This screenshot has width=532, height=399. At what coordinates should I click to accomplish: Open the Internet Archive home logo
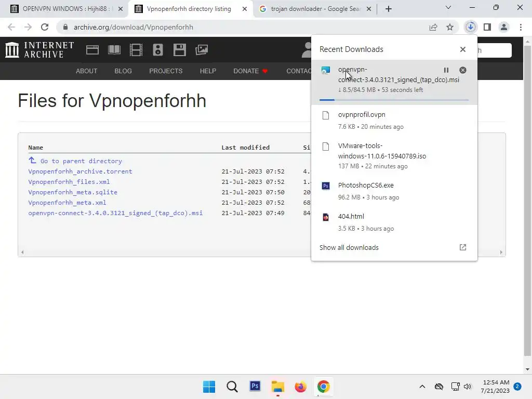point(39,50)
